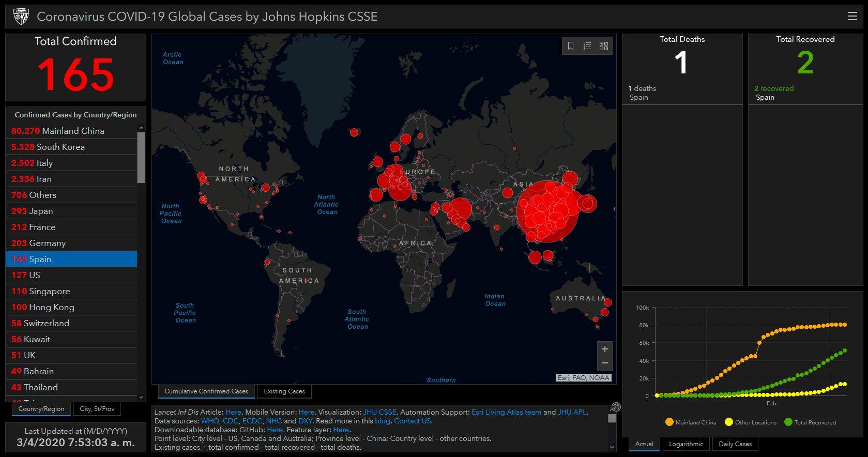Screen dimensions: 868x457
Task: Show the Actual chart tab
Action: click(644, 444)
